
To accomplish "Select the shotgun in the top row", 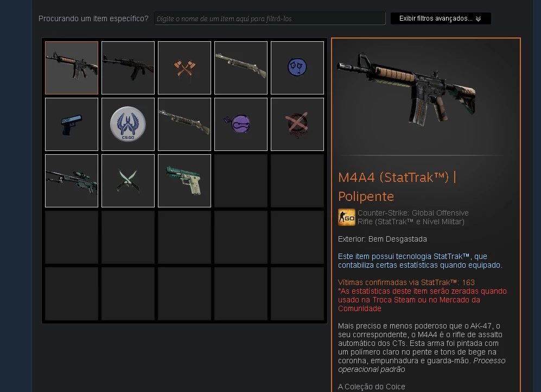I will click(241, 68).
